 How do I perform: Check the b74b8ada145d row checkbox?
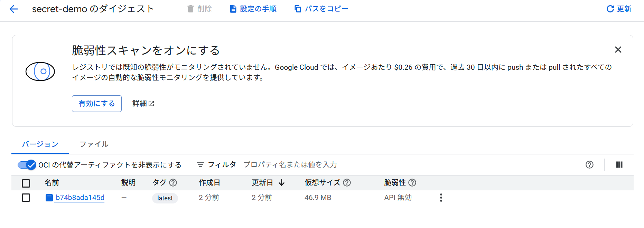point(26,198)
